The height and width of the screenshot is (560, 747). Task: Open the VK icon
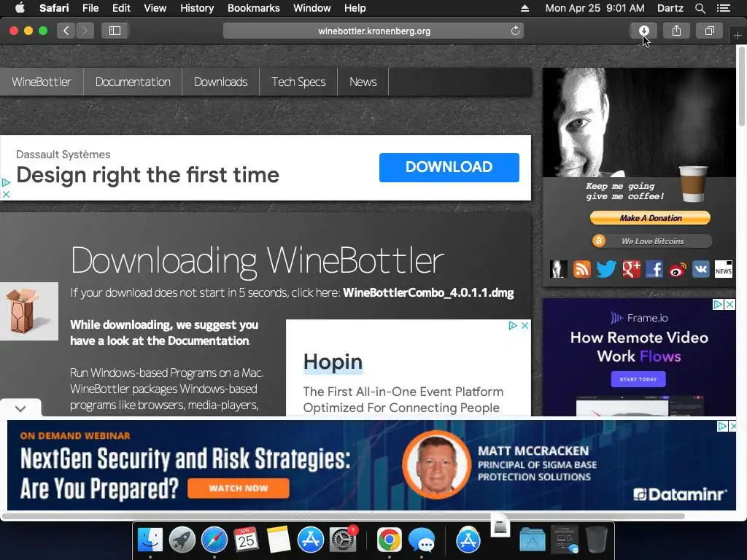(x=701, y=270)
